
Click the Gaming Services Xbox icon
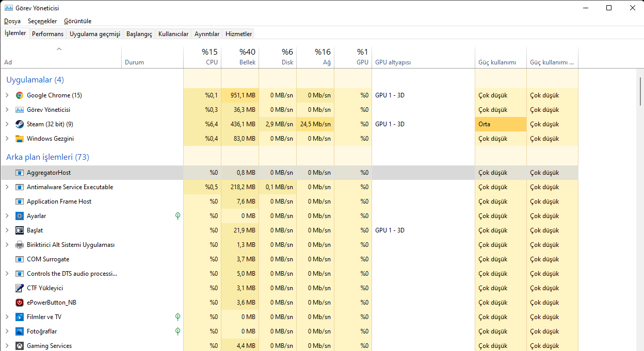(x=20, y=346)
